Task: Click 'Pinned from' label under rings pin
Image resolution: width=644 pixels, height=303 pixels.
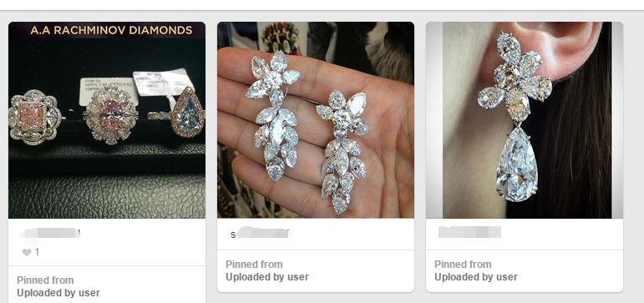Action: 45,280
